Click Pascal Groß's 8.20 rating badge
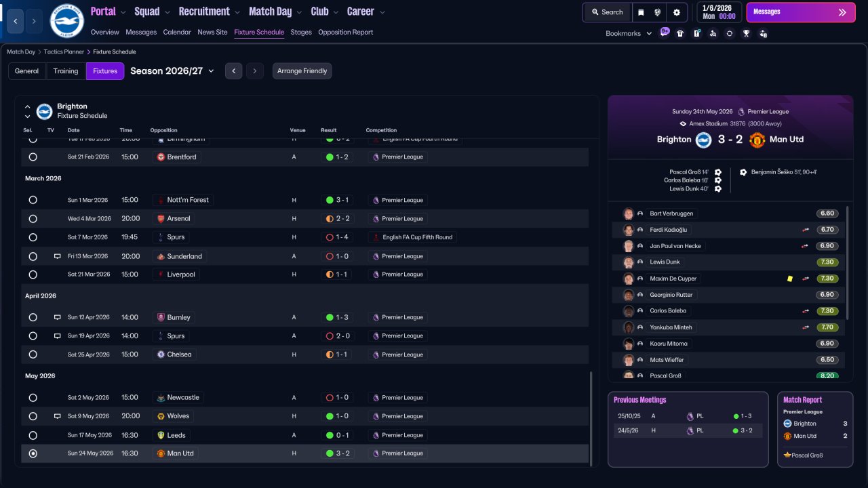The height and width of the screenshot is (488, 868). pyautogui.click(x=827, y=376)
